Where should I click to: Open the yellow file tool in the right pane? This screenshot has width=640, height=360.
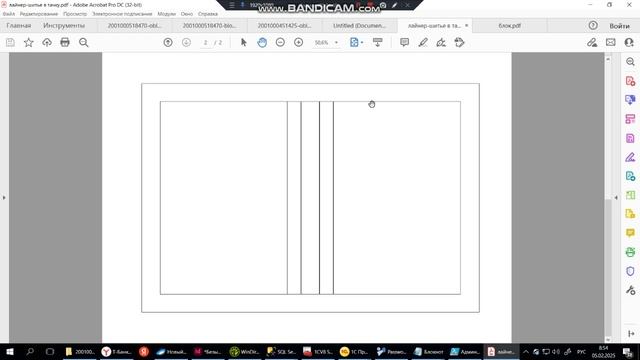[630, 214]
